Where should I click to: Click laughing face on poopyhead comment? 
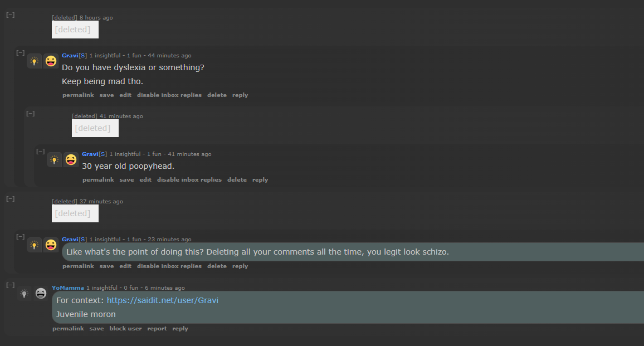[x=71, y=160]
